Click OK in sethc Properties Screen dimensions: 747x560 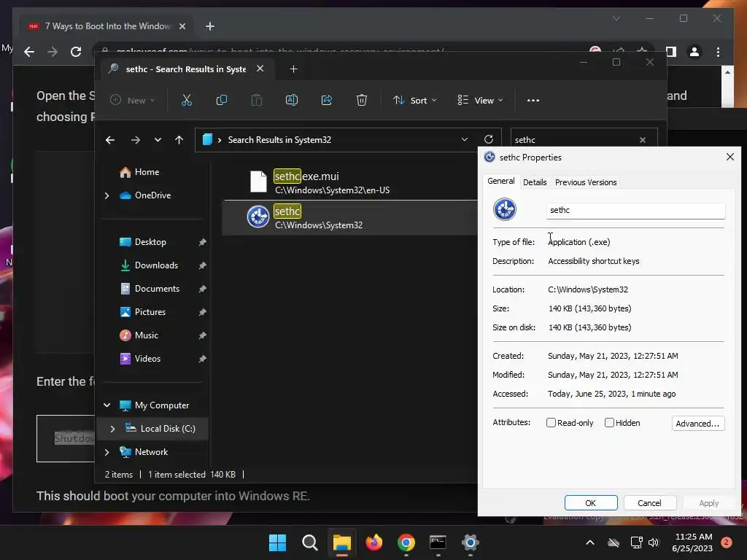591,503
